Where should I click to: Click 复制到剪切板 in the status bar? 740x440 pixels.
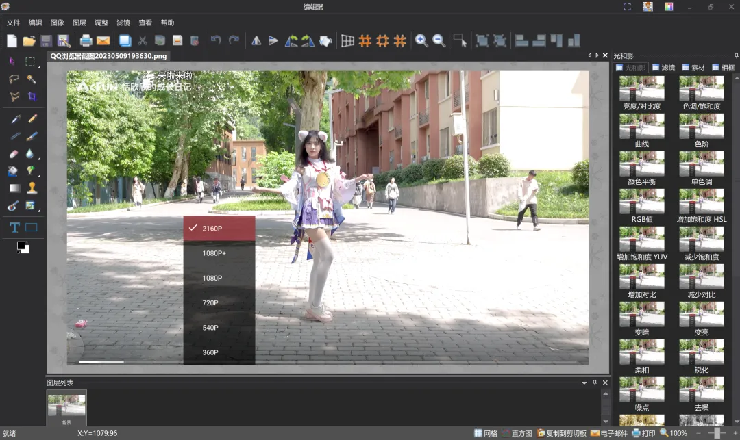point(562,433)
